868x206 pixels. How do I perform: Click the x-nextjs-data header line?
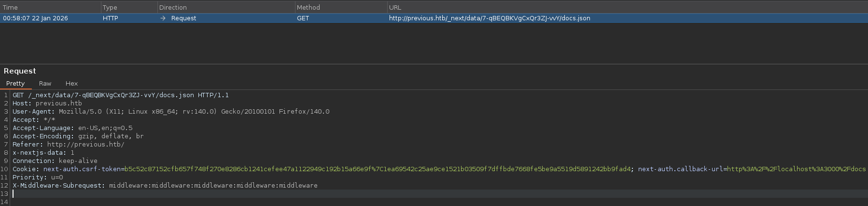43,153
